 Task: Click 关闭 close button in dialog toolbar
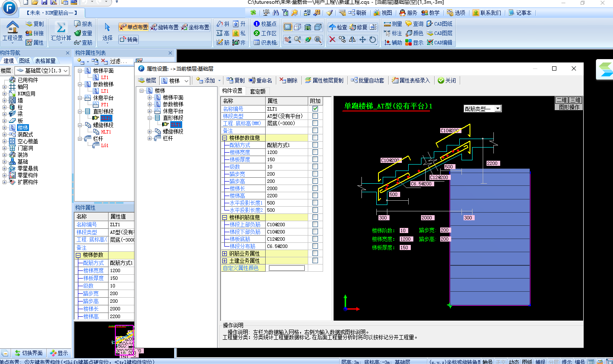447,80
